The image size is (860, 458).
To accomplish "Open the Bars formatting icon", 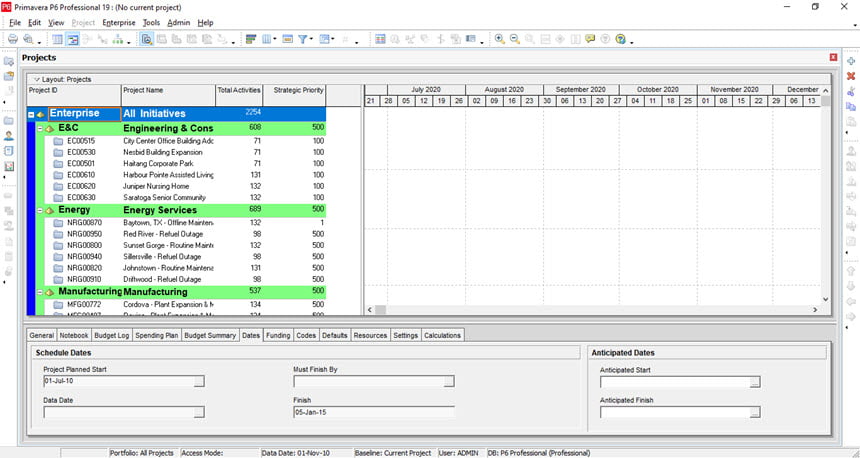I will pos(251,39).
